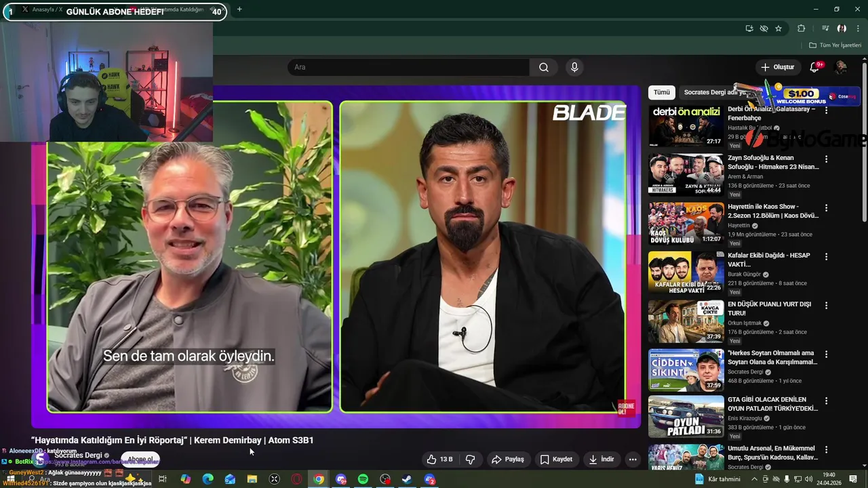Open Copilot from the taskbar
The height and width of the screenshot is (488, 868).
[185, 479]
